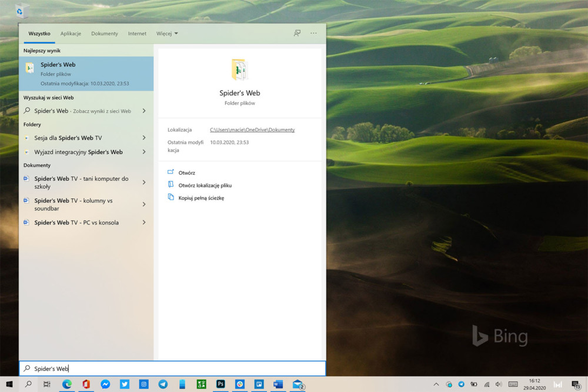Image resolution: width=588 pixels, height=392 pixels.
Task: Launch Microsoft Edge from the taskbar
Action: click(67, 384)
